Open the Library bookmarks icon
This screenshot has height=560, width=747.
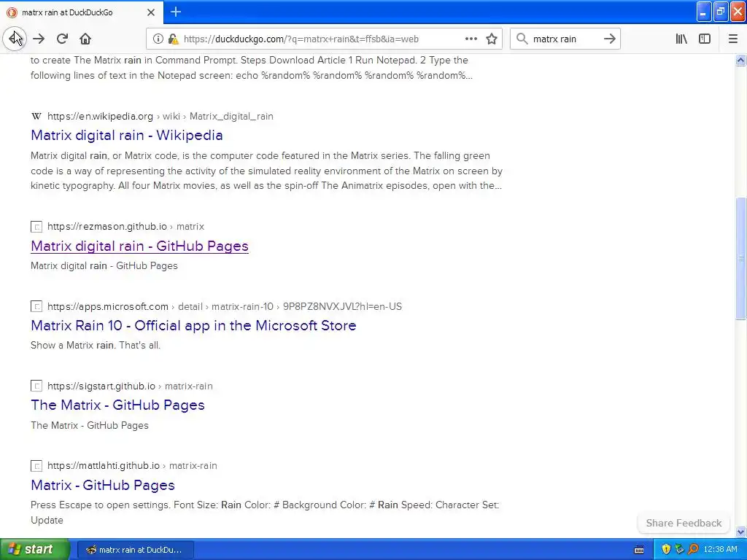(681, 39)
